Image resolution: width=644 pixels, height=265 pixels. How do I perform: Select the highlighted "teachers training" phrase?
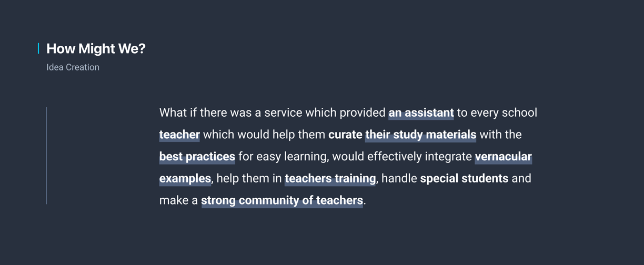pyautogui.click(x=330, y=179)
